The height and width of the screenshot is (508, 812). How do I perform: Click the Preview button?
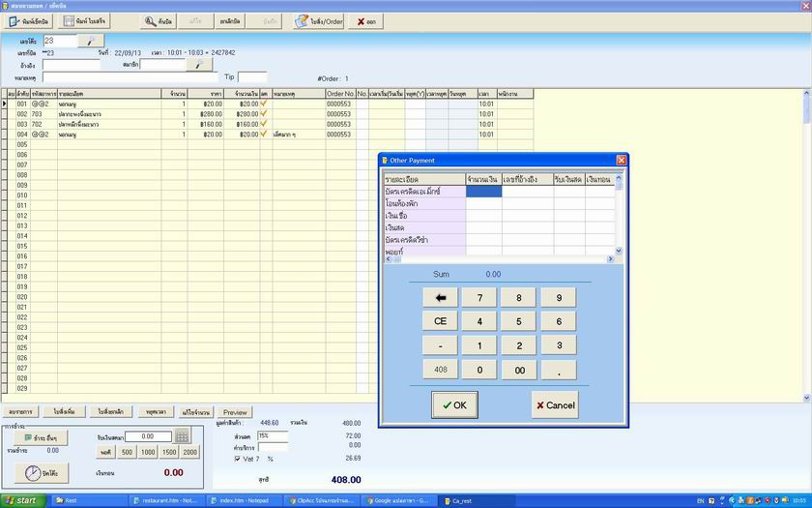235,412
